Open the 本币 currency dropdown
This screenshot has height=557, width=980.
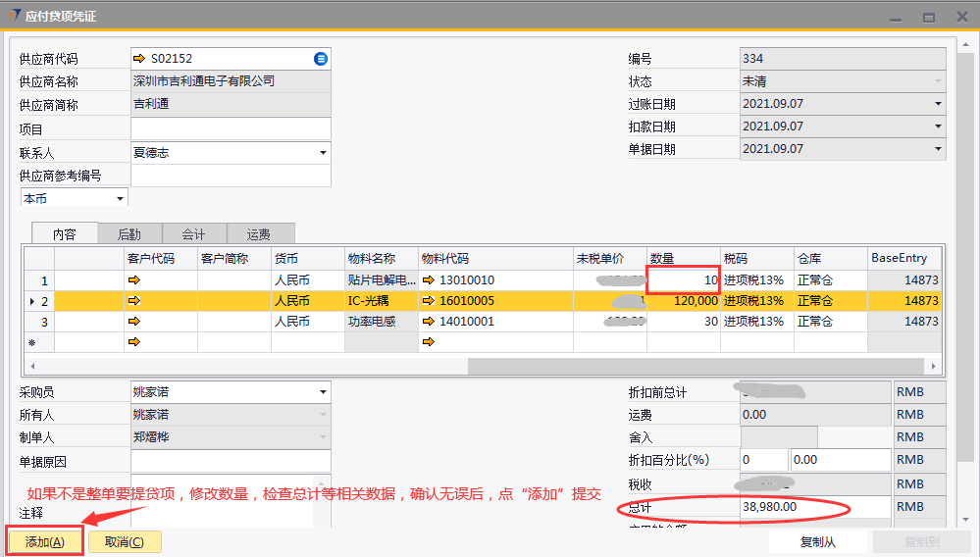pyautogui.click(x=121, y=198)
